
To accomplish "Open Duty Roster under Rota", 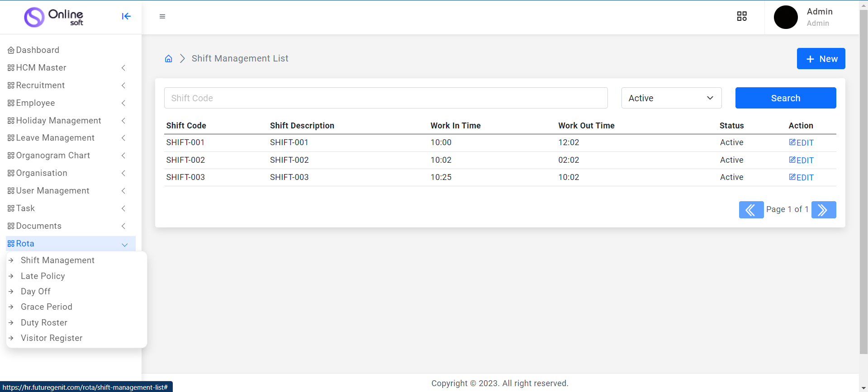I will click(x=44, y=323).
